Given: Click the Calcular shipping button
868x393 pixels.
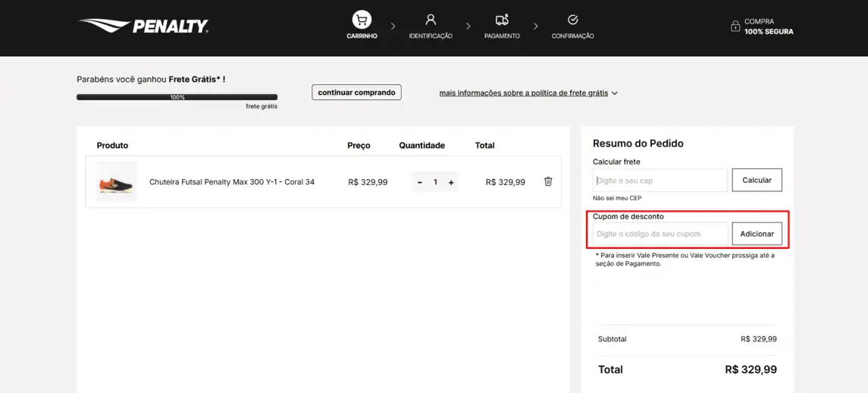Looking at the screenshot, I should click(x=757, y=180).
